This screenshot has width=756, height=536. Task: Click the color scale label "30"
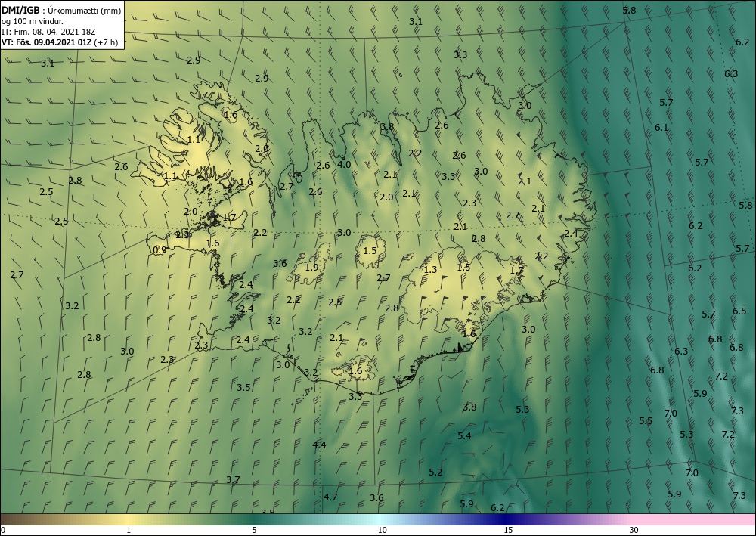point(634,531)
